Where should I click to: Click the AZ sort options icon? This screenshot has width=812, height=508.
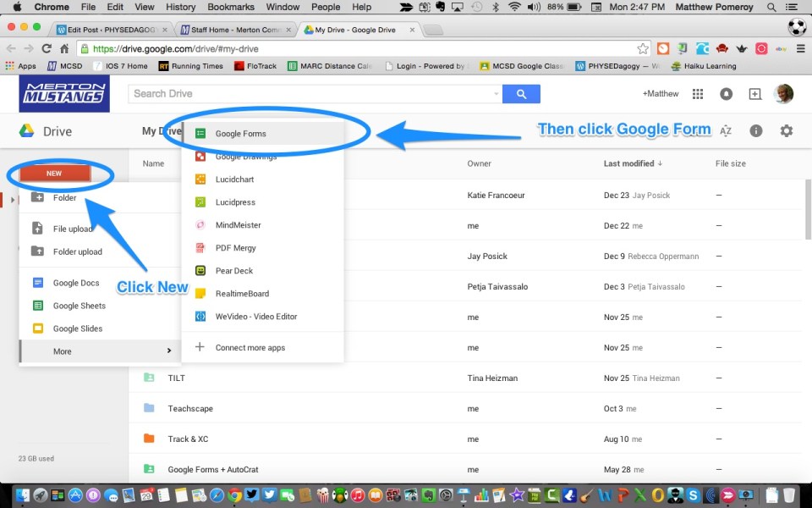[x=725, y=131]
